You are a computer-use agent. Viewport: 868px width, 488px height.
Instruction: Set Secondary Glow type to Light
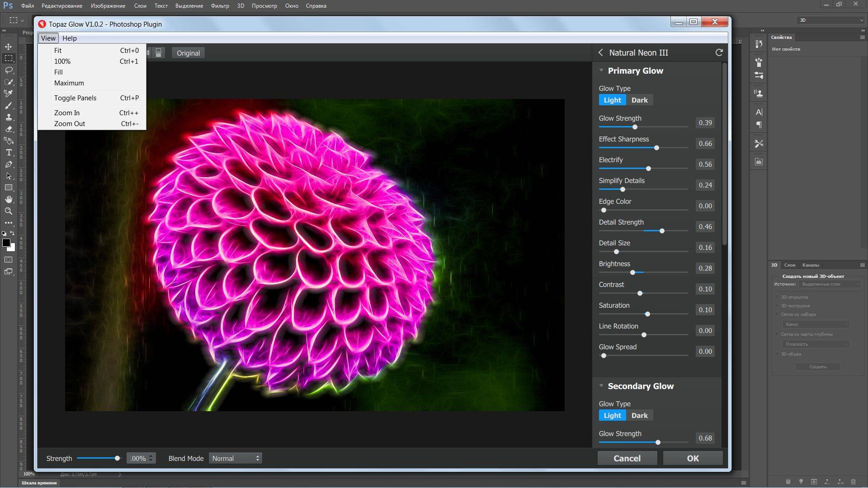(613, 415)
